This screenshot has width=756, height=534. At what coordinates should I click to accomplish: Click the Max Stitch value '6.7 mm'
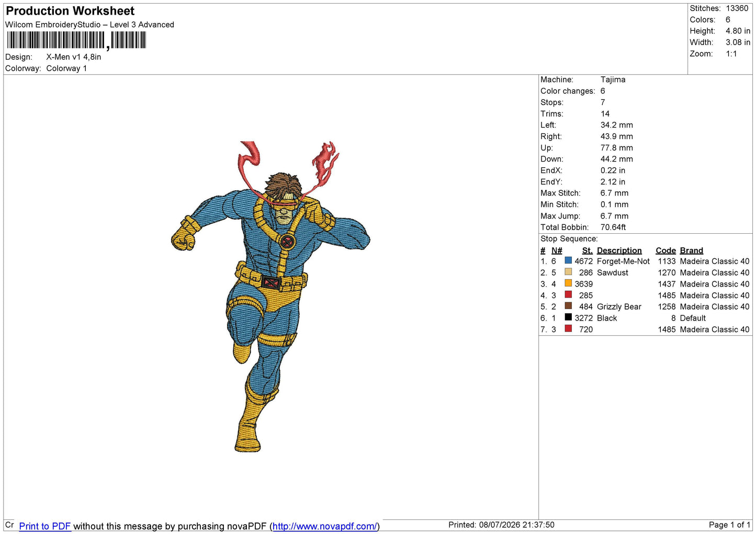614,193
